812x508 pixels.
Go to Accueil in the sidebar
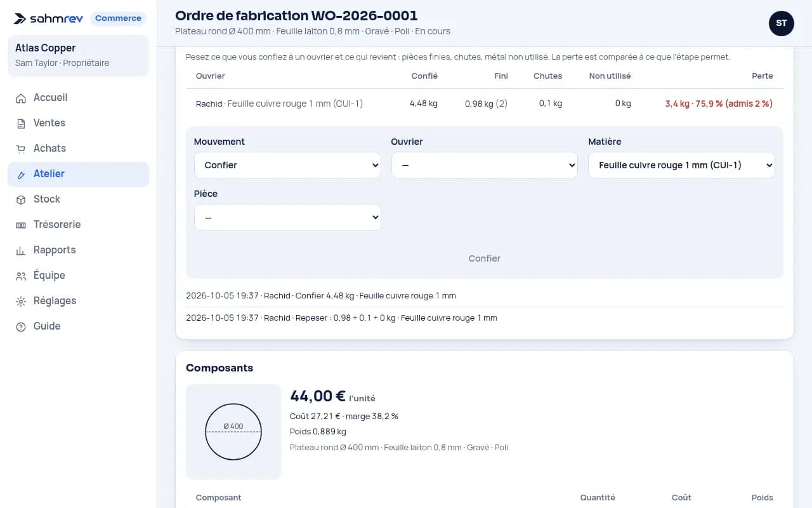(78, 98)
